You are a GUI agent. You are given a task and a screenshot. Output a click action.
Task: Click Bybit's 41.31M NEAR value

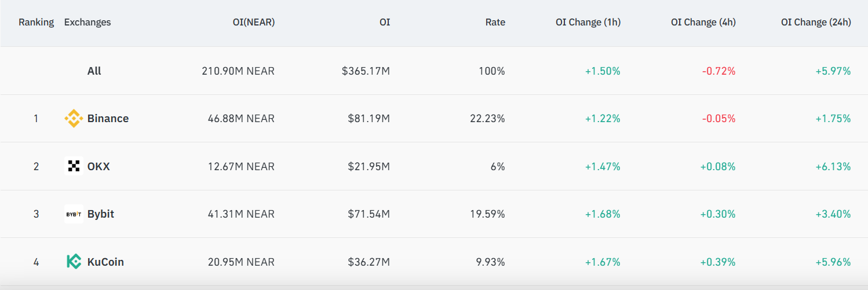pos(241,214)
